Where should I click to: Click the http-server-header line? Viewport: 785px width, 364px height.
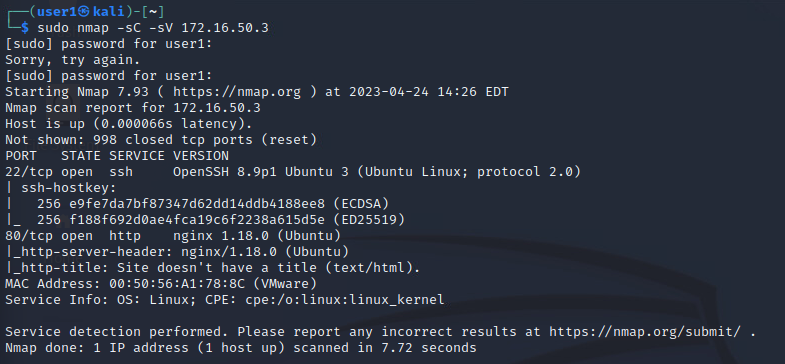coord(177,252)
